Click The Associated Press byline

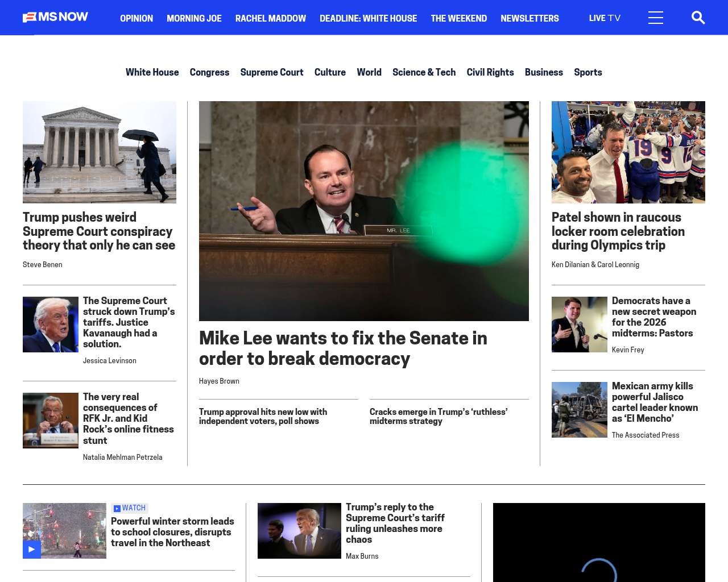tap(646, 435)
